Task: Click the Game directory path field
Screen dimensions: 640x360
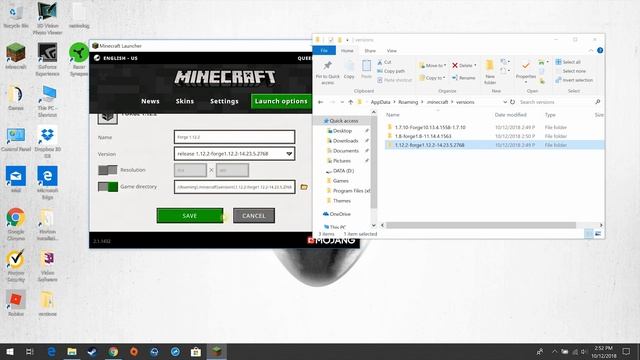Action: coord(234,187)
